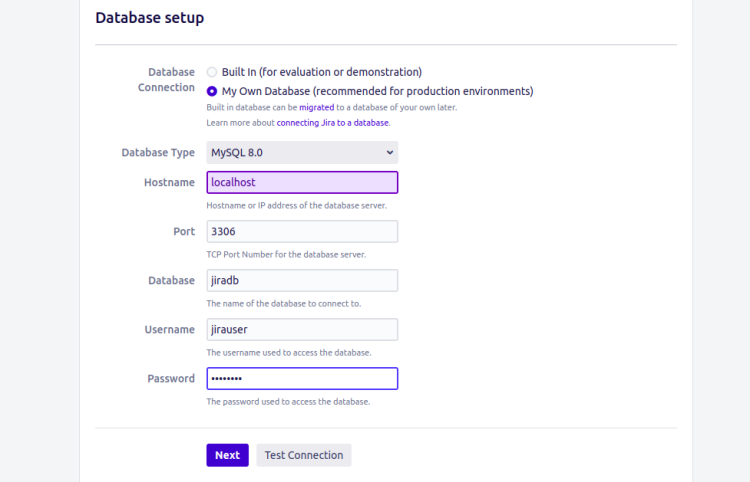Follow the 'connecting Jira to a database' link
Image resolution: width=750 pixels, height=482 pixels.
(x=332, y=123)
